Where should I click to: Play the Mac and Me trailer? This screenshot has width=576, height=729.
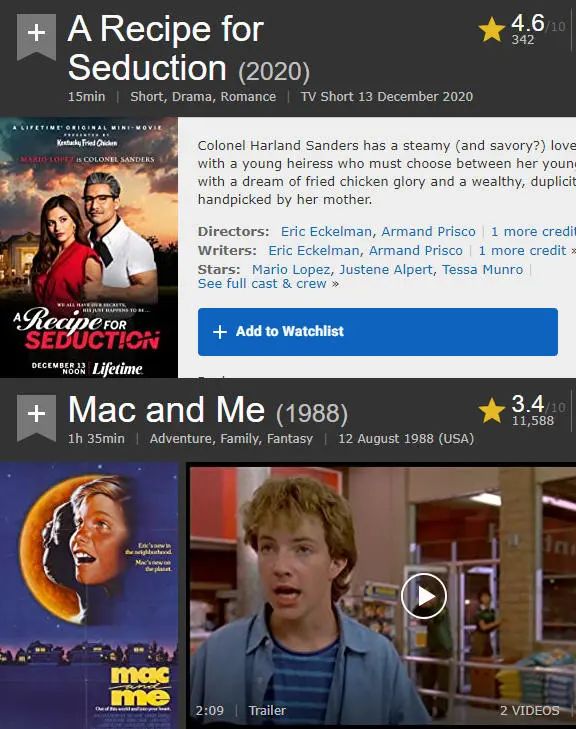pos(424,596)
